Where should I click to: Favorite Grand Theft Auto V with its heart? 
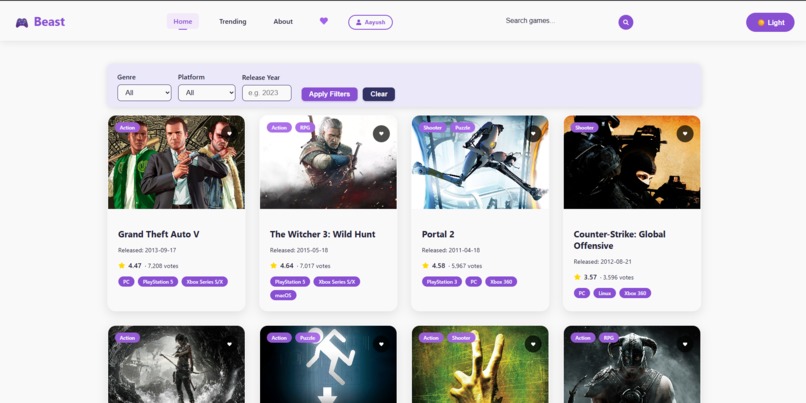click(229, 134)
